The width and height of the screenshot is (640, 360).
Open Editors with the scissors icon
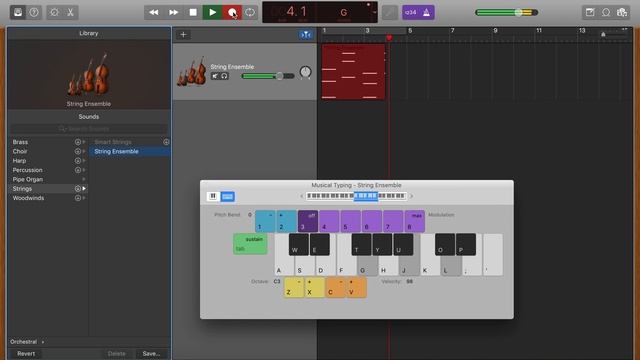(70, 12)
